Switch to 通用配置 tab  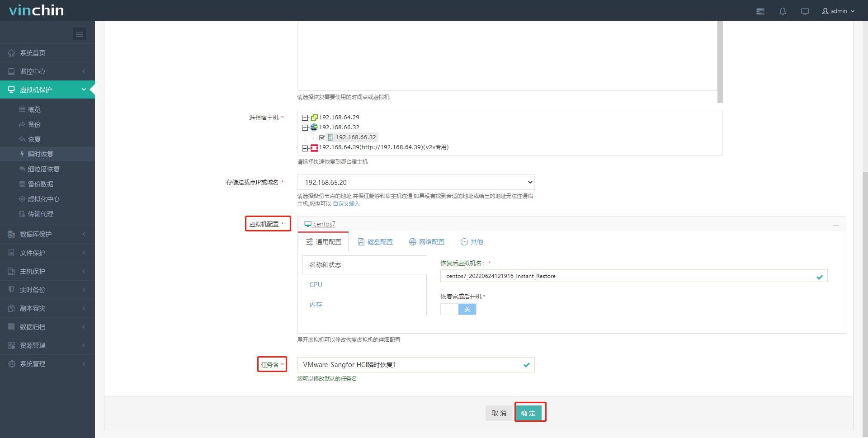(324, 242)
